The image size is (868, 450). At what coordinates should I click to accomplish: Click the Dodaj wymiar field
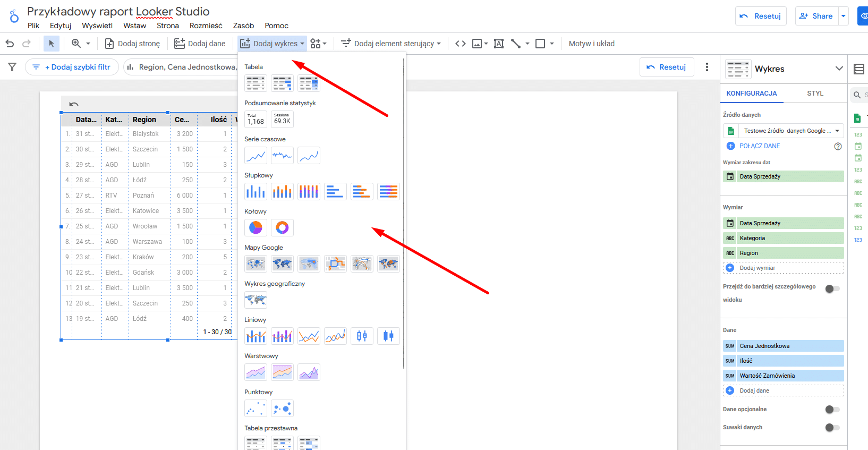(x=784, y=268)
